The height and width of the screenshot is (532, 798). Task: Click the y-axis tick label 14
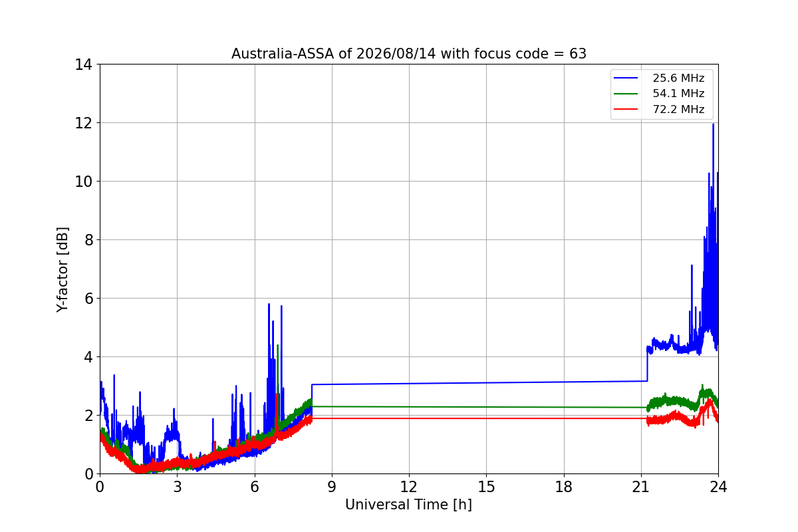pos(84,65)
